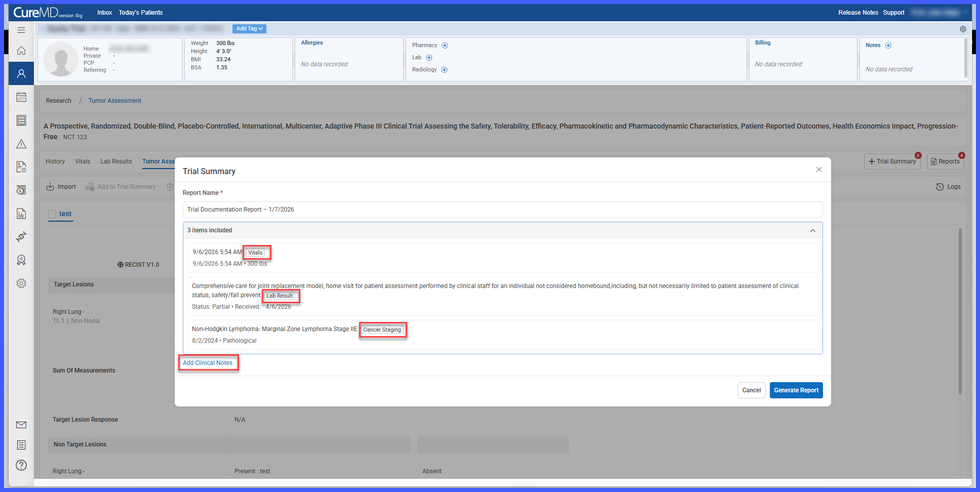Click the Report Name input field
This screenshot has width=980, height=492.
(502, 210)
